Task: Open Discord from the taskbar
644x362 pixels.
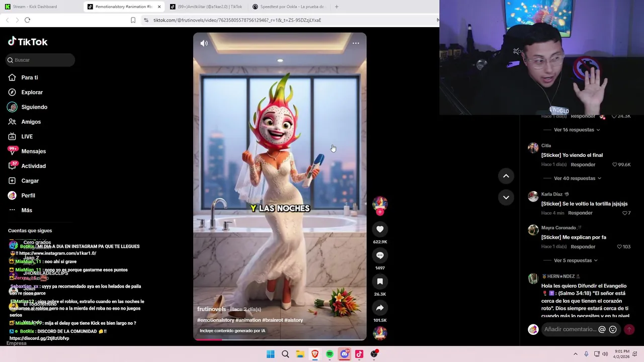Action: coord(344,354)
